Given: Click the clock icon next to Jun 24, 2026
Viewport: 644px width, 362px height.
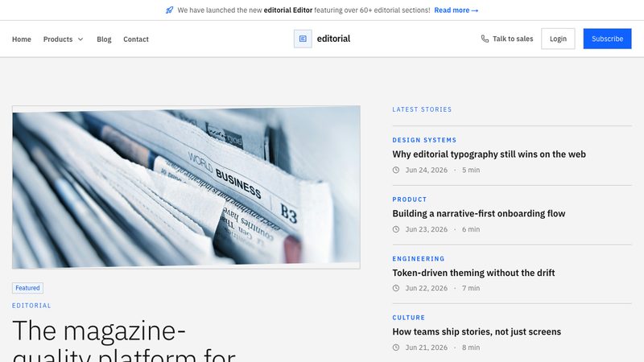Looking at the screenshot, I should click(x=396, y=170).
